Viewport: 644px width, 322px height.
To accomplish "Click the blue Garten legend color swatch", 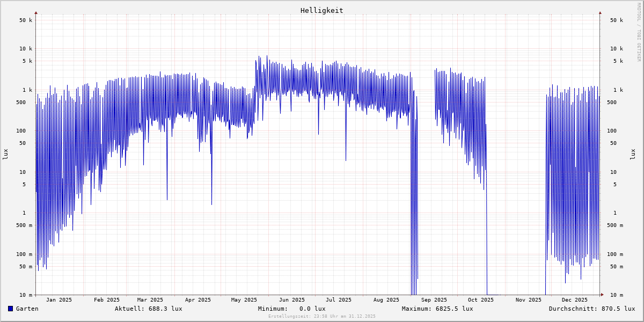I will point(10,309).
